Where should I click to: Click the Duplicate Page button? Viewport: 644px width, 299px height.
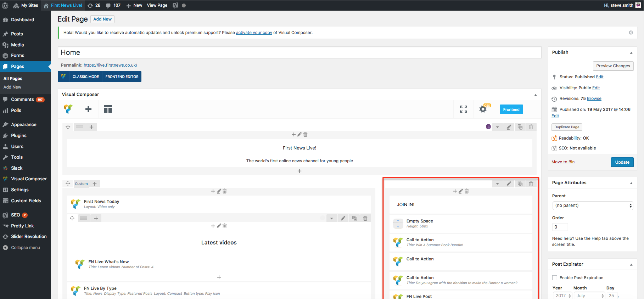click(x=567, y=127)
